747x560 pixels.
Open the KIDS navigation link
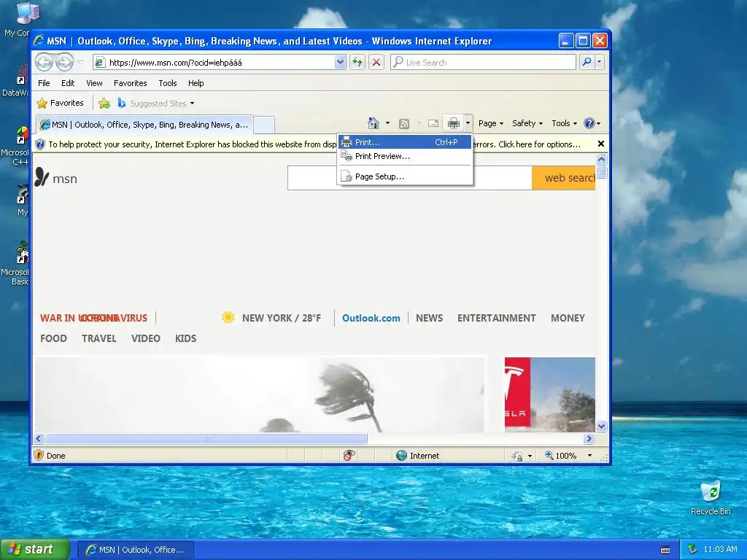click(x=186, y=338)
